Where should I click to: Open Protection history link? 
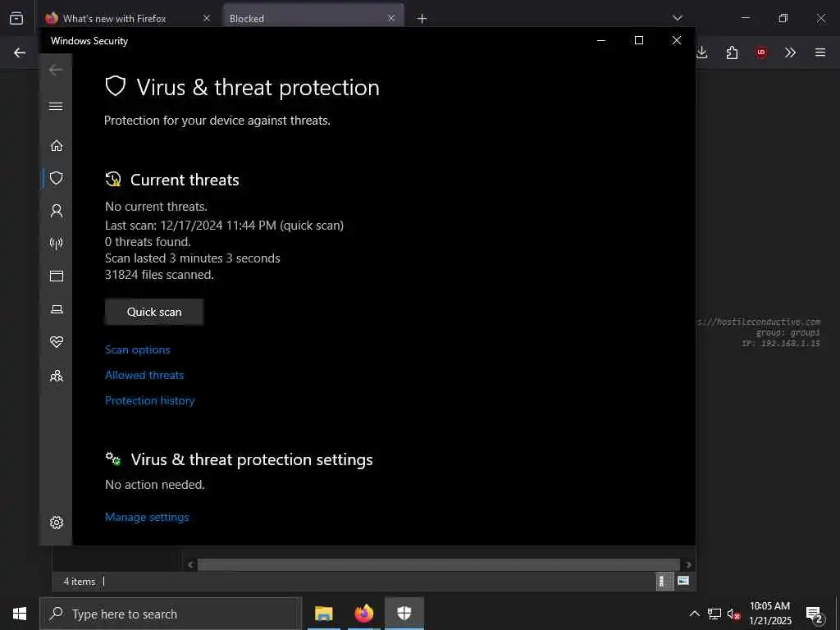(x=149, y=400)
